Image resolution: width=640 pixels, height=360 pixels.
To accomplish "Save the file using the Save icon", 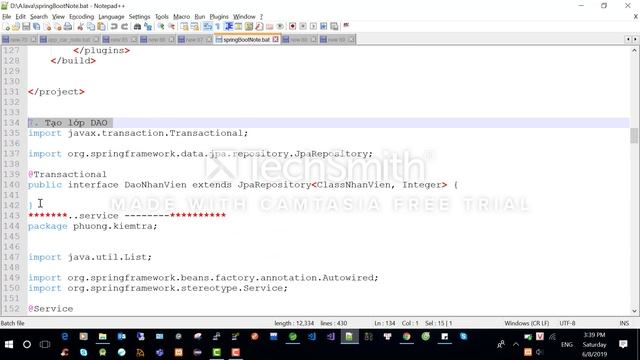I will point(26,27).
